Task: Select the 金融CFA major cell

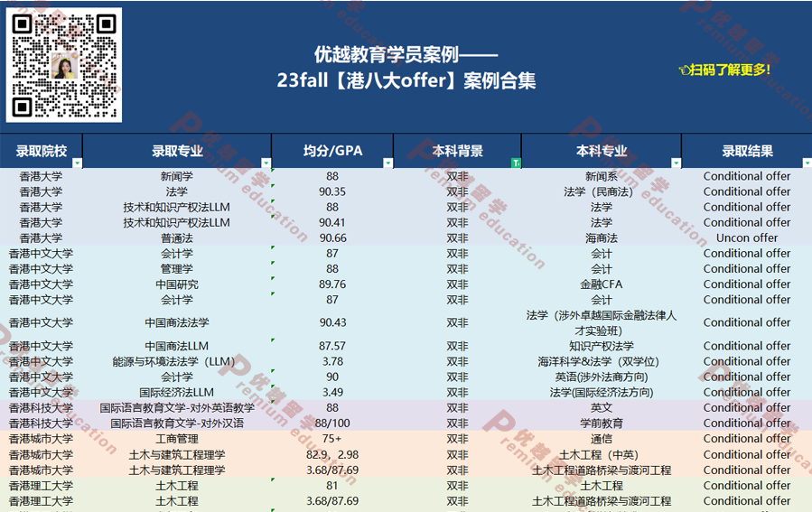Action: pos(601,284)
